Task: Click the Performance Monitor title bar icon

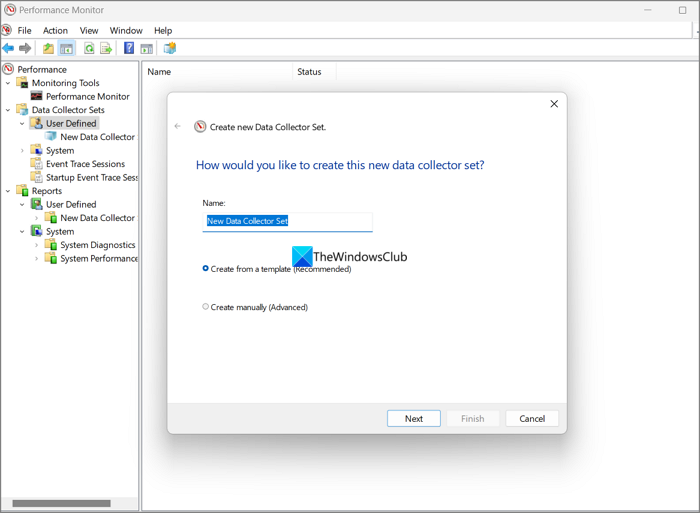Action: 9,9
